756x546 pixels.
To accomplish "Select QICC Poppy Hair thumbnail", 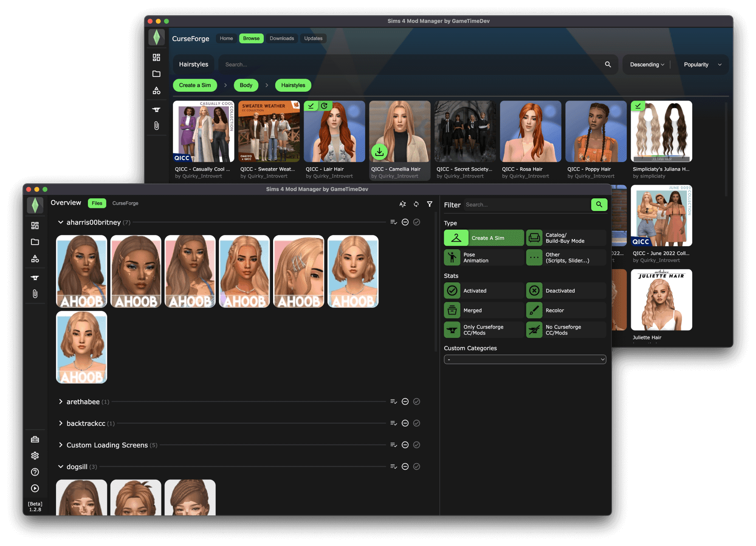I will click(x=596, y=131).
